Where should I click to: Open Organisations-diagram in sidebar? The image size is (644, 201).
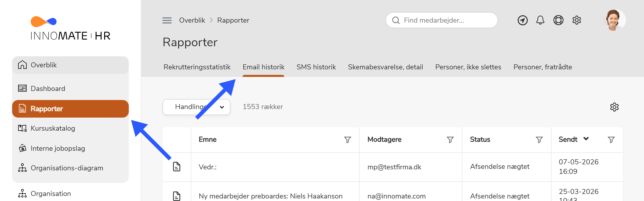(70, 168)
